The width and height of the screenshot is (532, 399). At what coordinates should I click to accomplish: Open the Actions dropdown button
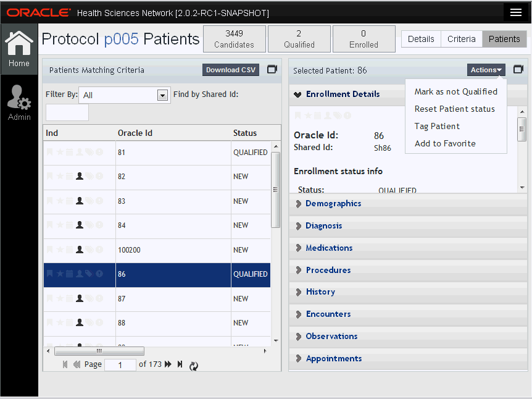tap(486, 70)
